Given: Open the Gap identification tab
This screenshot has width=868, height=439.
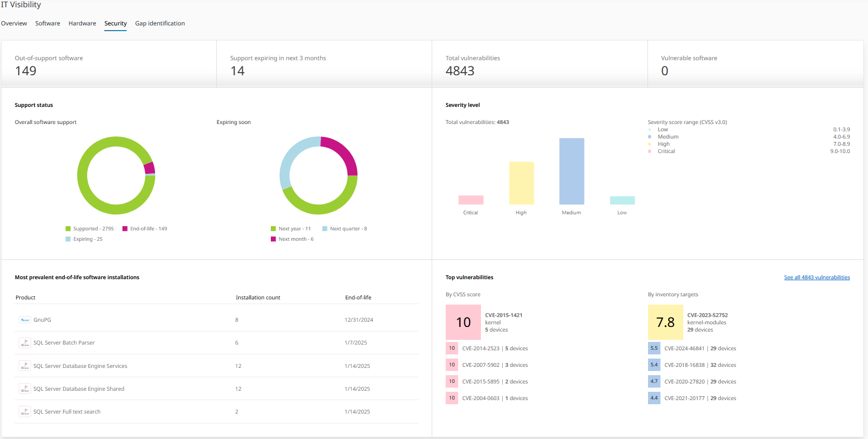Looking at the screenshot, I should (160, 23).
